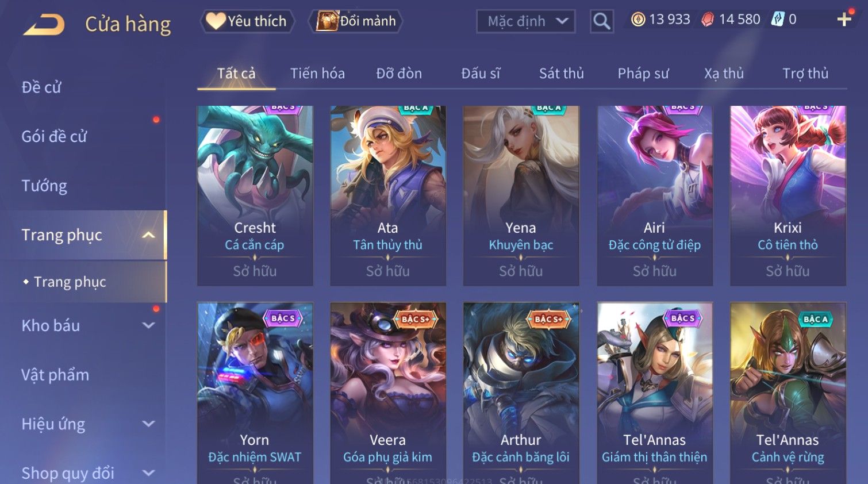The width and height of the screenshot is (868, 484).
Task: Click the red ruby currency icon
Action: (708, 20)
